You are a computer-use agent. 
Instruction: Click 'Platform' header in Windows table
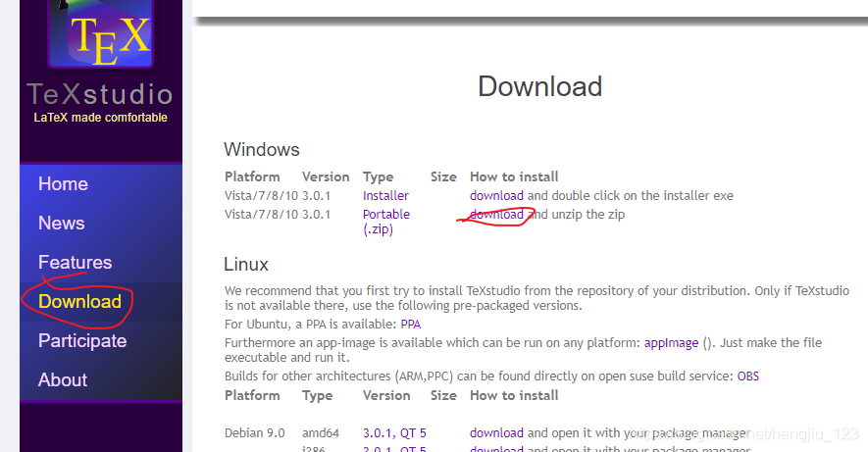252,177
